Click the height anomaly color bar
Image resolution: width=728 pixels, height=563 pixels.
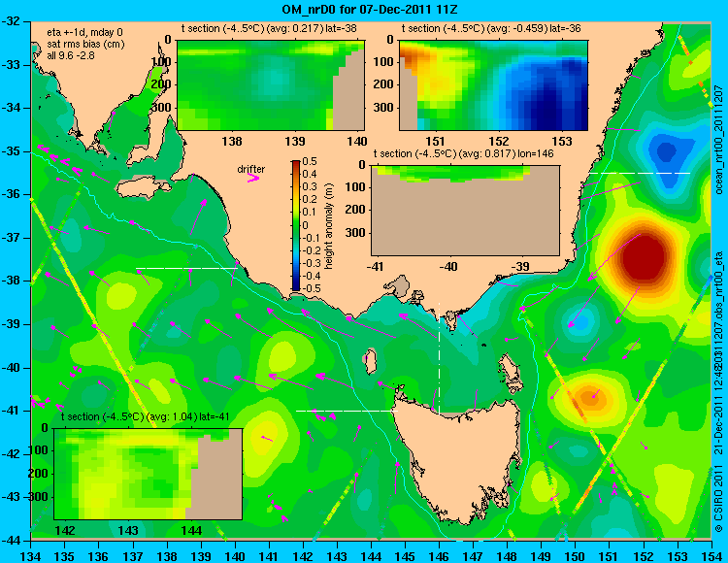(296, 225)
